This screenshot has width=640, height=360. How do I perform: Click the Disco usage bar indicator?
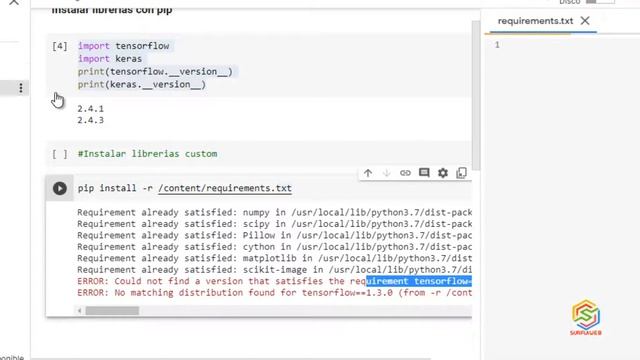click(600, 2)
